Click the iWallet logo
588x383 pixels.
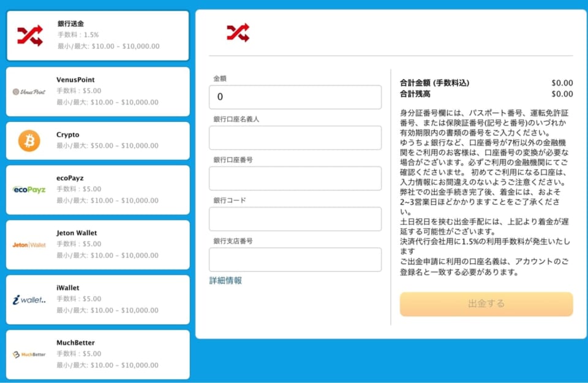point(29,300)
